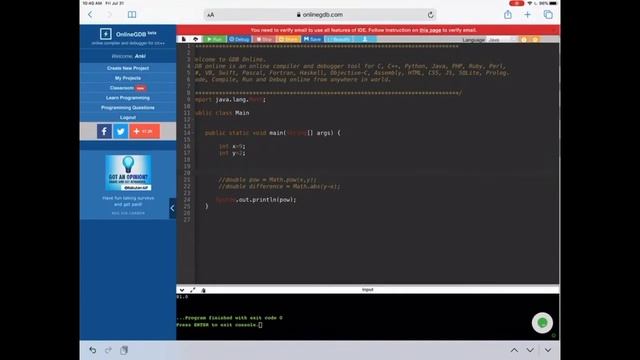Screen dimensions: 640x360
Task: Click the Safari forward arrow
Action: click(x=109, y=15)
